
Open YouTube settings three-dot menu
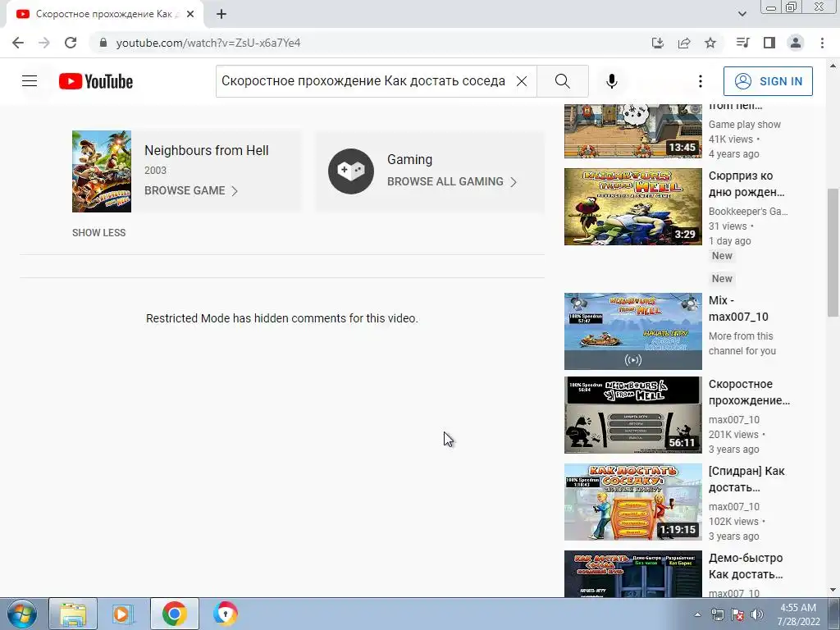[x=701, y=81]
